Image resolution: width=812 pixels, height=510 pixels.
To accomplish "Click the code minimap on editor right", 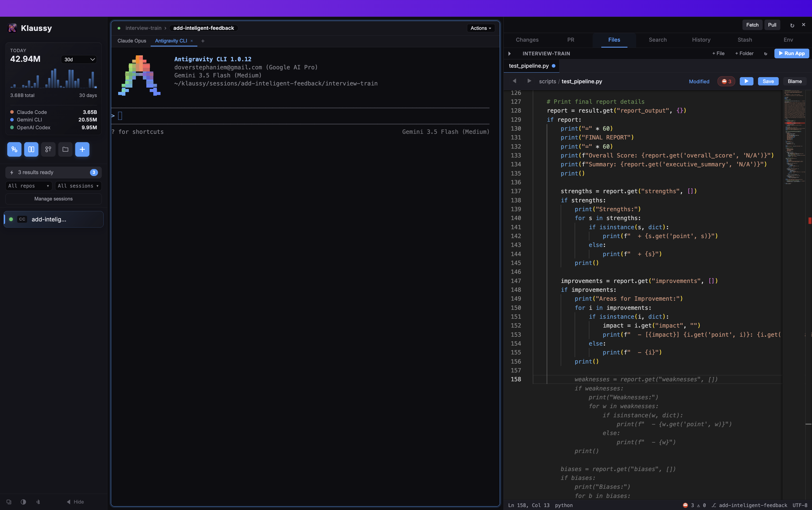I will pyautogui.click(x=794, y=137).
